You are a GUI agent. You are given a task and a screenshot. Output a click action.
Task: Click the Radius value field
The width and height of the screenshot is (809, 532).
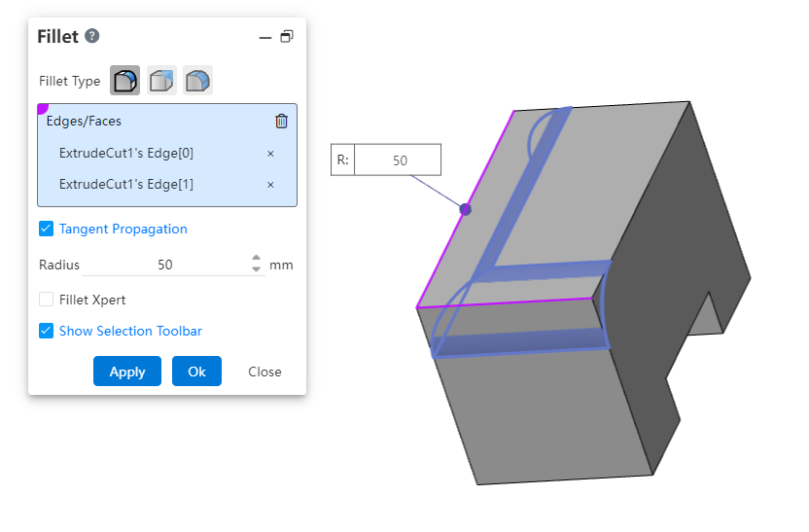(x=165, y=265)
